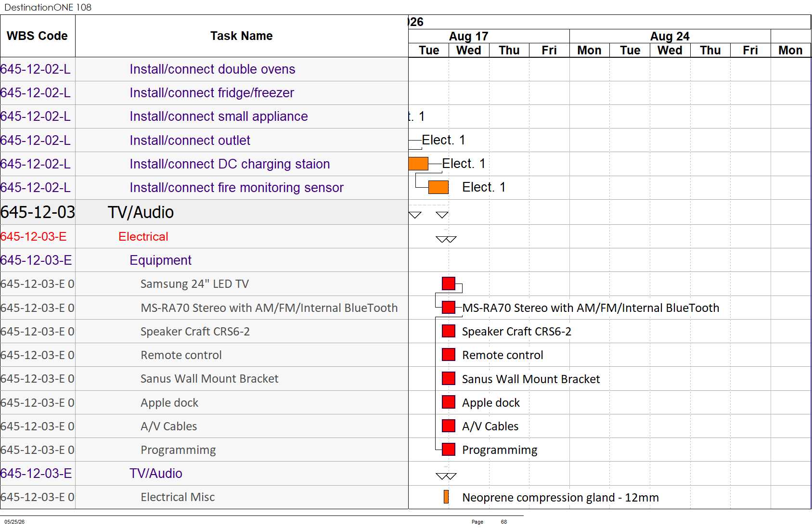Image resolution: width=812 pixels, height=528 pixels.
Task: Click the WBS Code column header
Action: [38, 36]
